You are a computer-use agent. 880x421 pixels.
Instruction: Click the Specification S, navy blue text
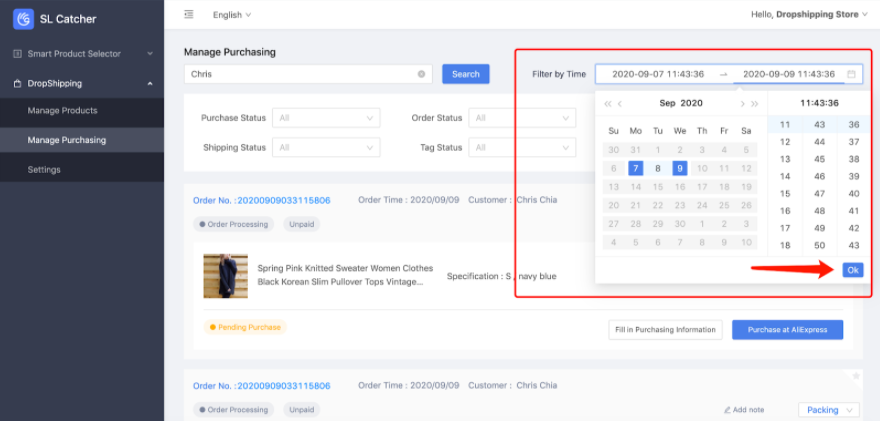tap(502, 276)
